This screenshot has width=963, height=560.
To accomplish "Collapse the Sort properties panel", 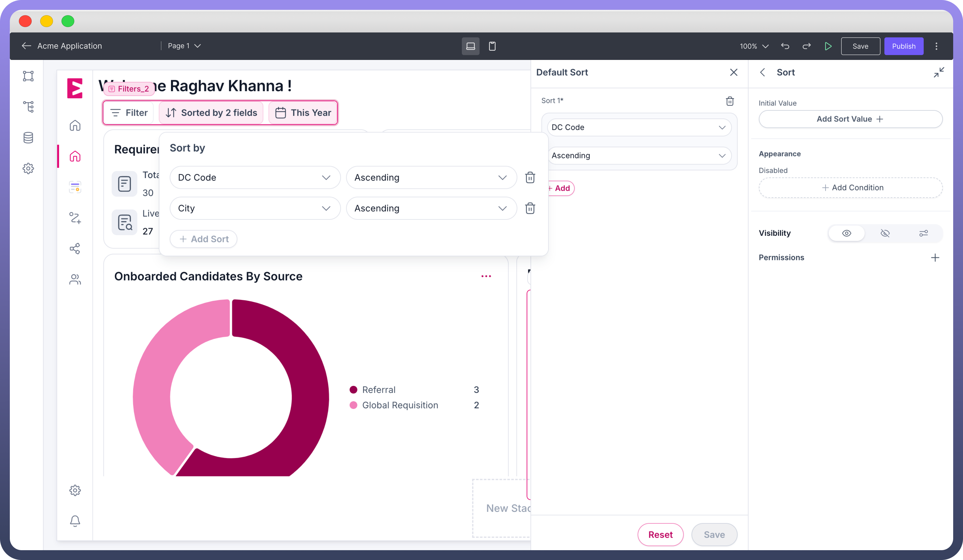I will (938, 72).
